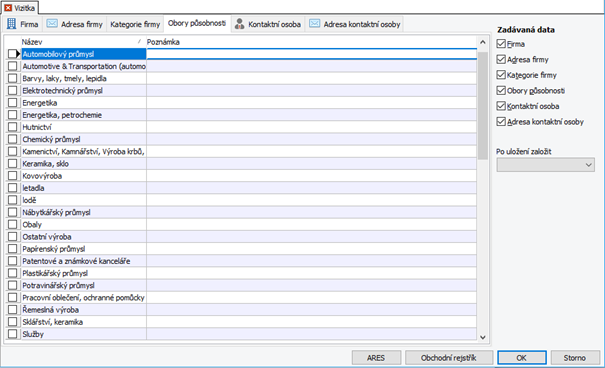The image size is (605, 368).
Task: Confirm with the OK button
Action: tap(522, 358)
